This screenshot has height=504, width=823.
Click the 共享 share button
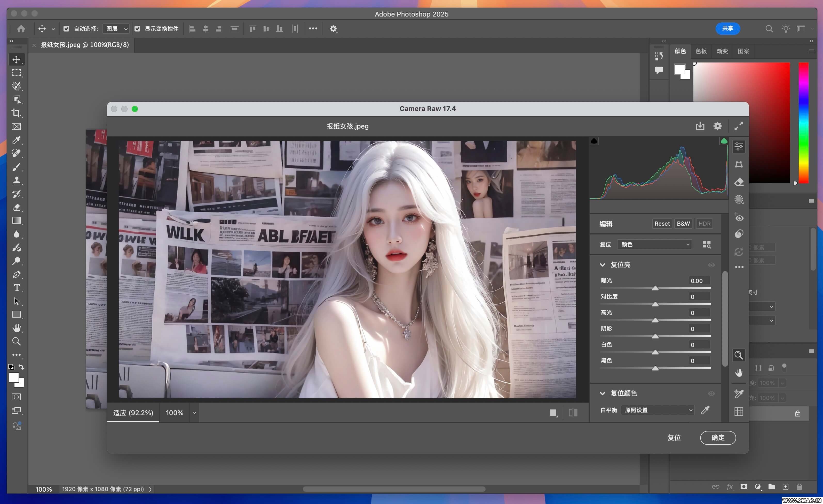(x=727, y=29)
